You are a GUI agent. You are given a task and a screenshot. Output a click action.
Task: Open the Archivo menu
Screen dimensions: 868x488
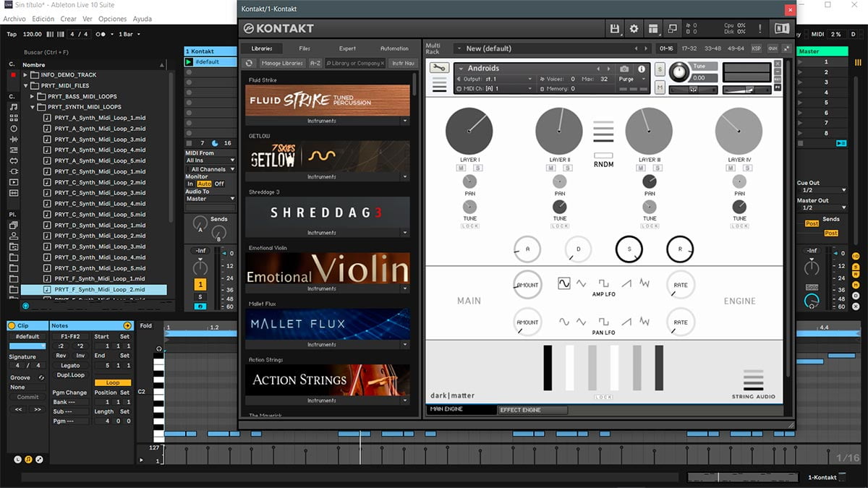(x=14, y=19)
